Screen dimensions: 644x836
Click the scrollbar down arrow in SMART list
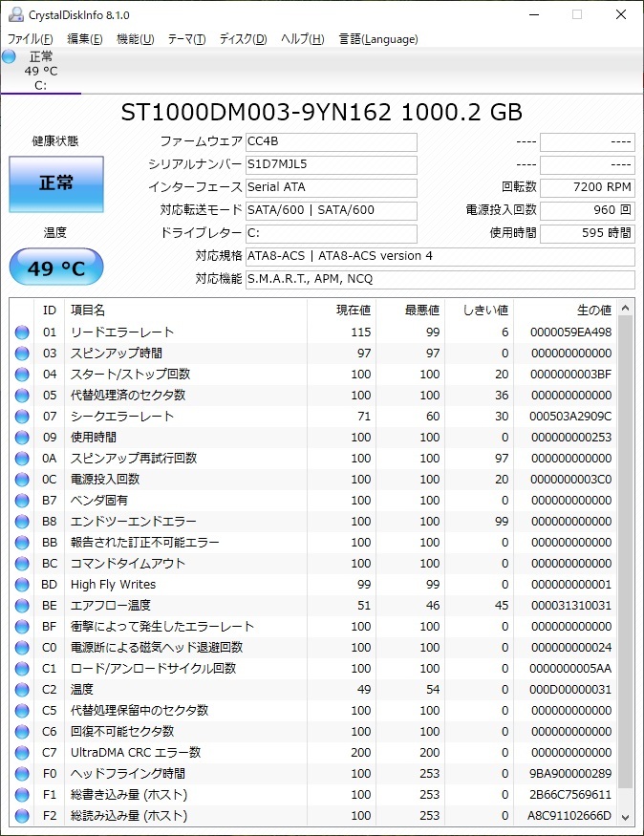(625, 817)
